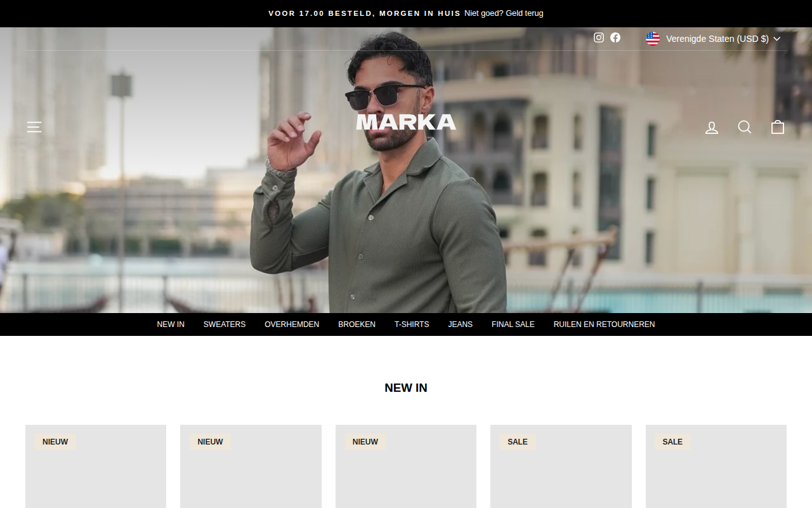
Task: Open the hamburger site navigation menu
Action: pyautogui.click(x=34, y=127)
